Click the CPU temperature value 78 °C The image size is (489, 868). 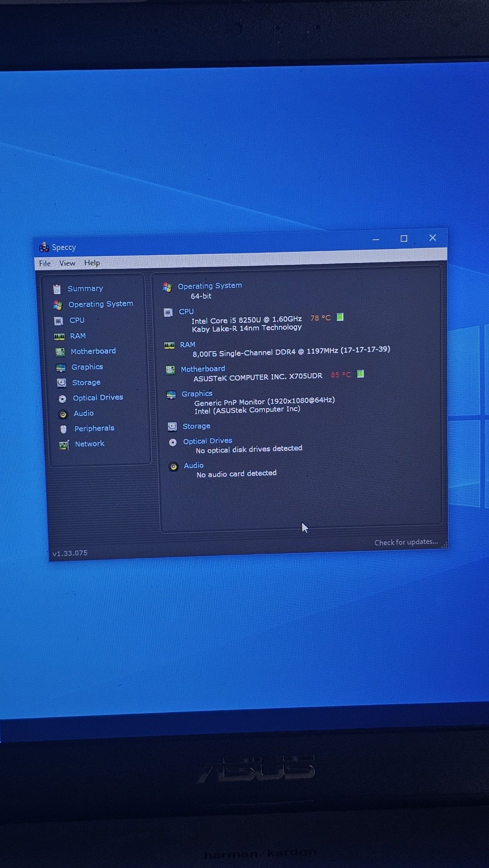coord(320,318)
